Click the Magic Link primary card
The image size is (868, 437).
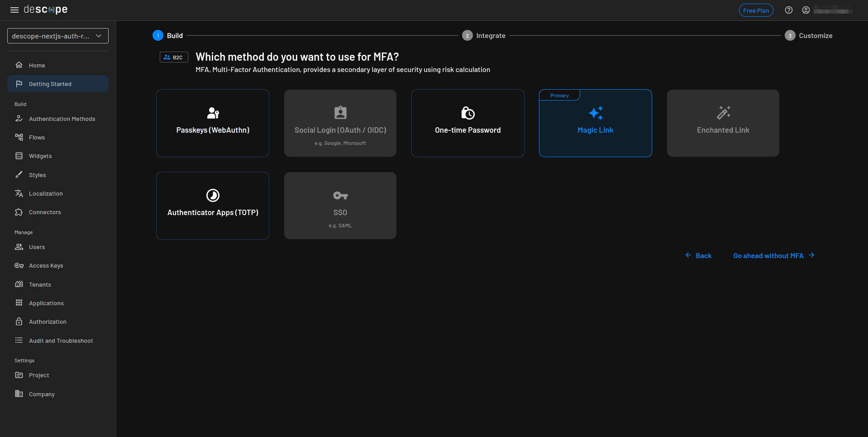595,123
